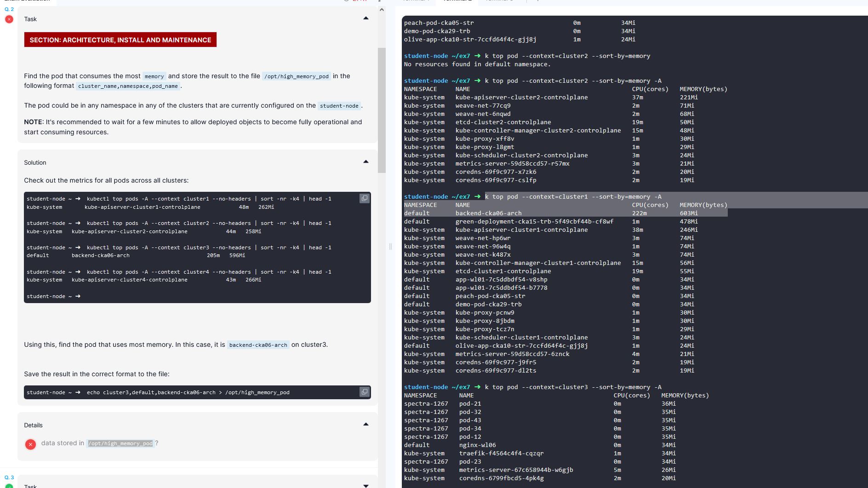The height and width of the screenshot is (488, 868).
Task: Click the Q. 3 question label
Action: point(9,477)
